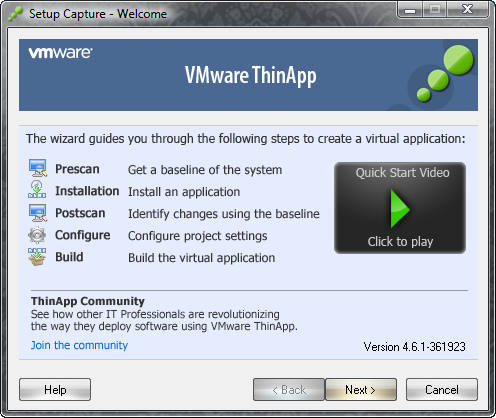Click the Installation step icon
The width and height of the screenshot is (496, 418).
(x=37, y=190)
